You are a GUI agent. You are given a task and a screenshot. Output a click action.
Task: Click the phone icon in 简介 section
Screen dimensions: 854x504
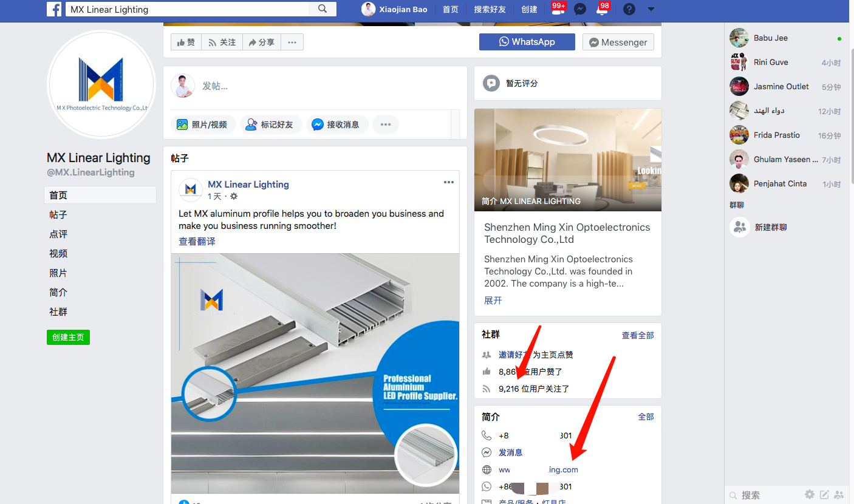click(487, 435)
